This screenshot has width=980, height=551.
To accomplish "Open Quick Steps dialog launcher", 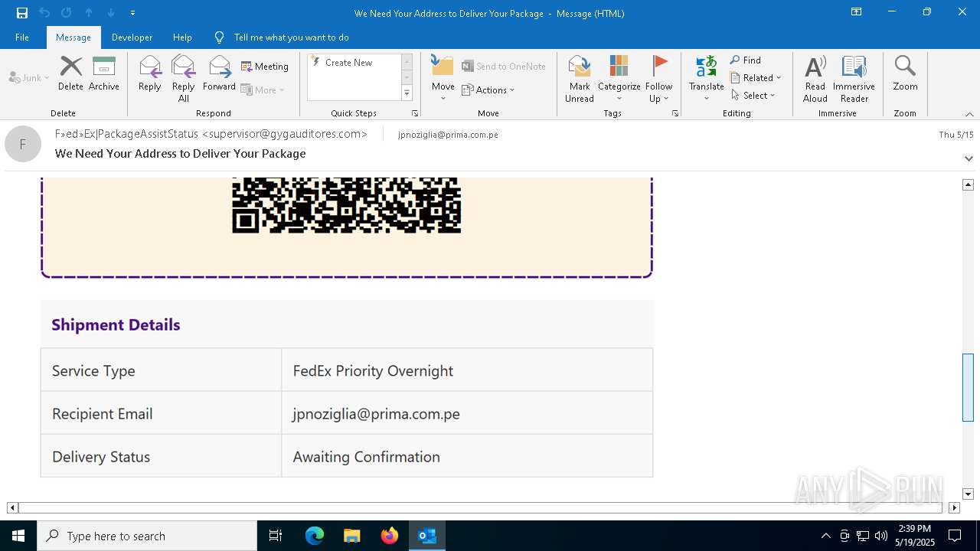I will click(x=415, y=113).
